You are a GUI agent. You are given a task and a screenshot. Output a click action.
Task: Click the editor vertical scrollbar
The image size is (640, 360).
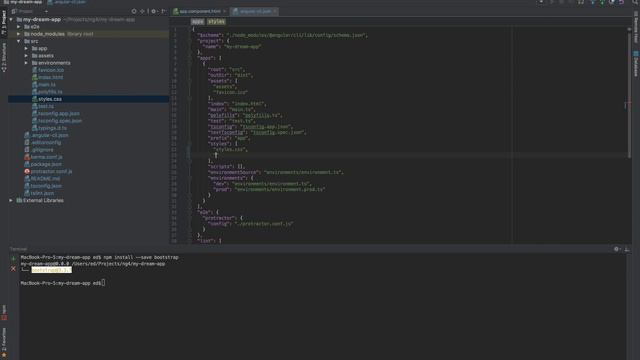click(629, 94)
